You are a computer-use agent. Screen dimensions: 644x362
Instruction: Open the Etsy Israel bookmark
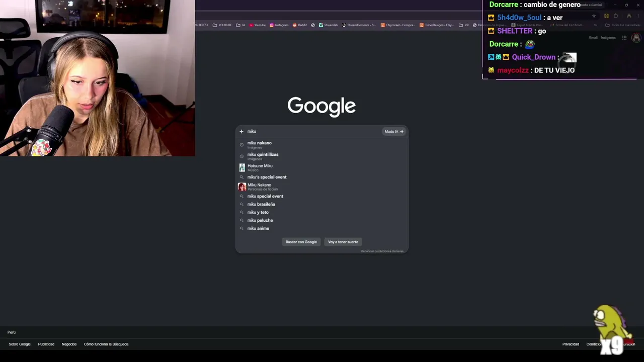pyautogui.click(x=398, y=25)
